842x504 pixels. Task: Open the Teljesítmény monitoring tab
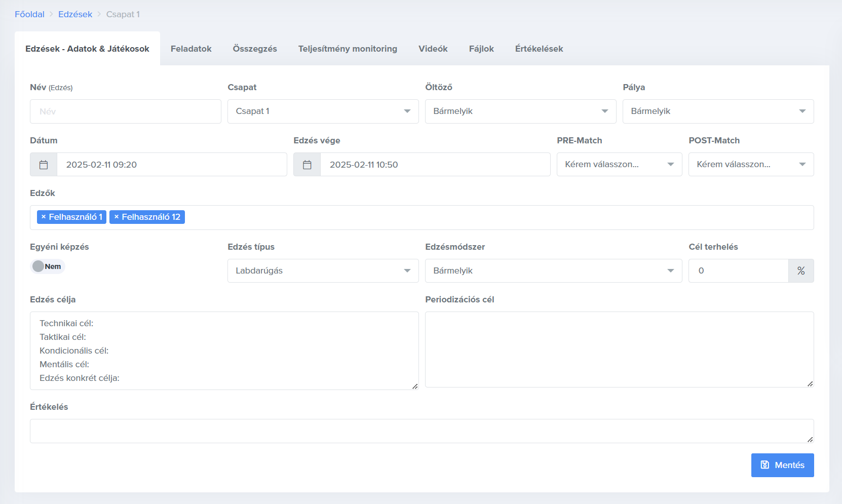(348, 49)
